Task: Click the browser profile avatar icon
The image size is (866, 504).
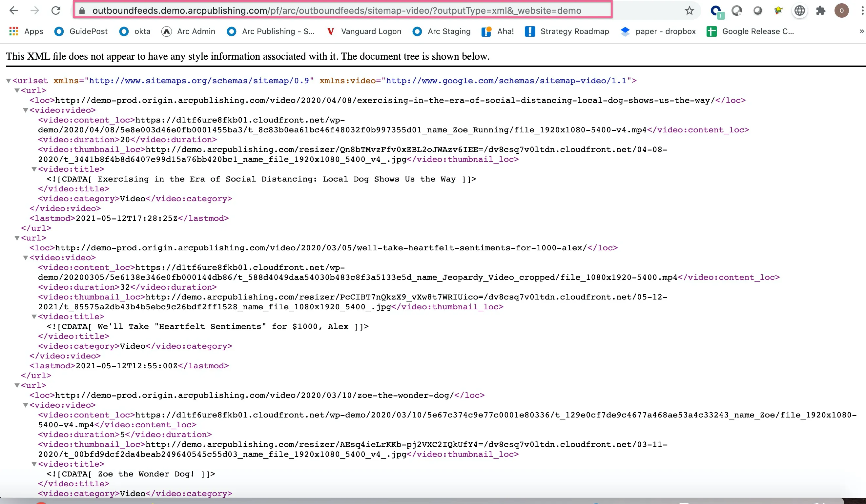Action: (x=841, y=11)
